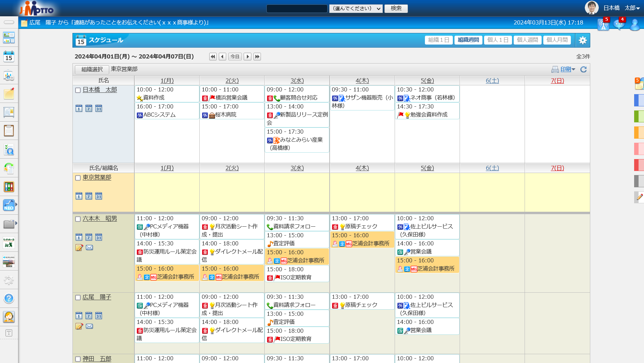The height and width of the screenshot is (363, 644).
Task: Click the 今日 button
Action: [235, 57]
